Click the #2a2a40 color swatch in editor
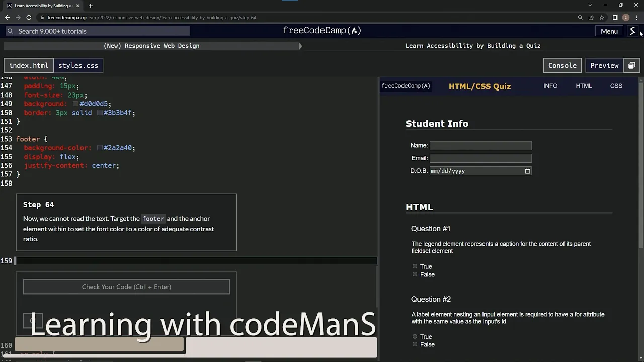The height and width of the screenshot is (362, 644). [100, 148]
